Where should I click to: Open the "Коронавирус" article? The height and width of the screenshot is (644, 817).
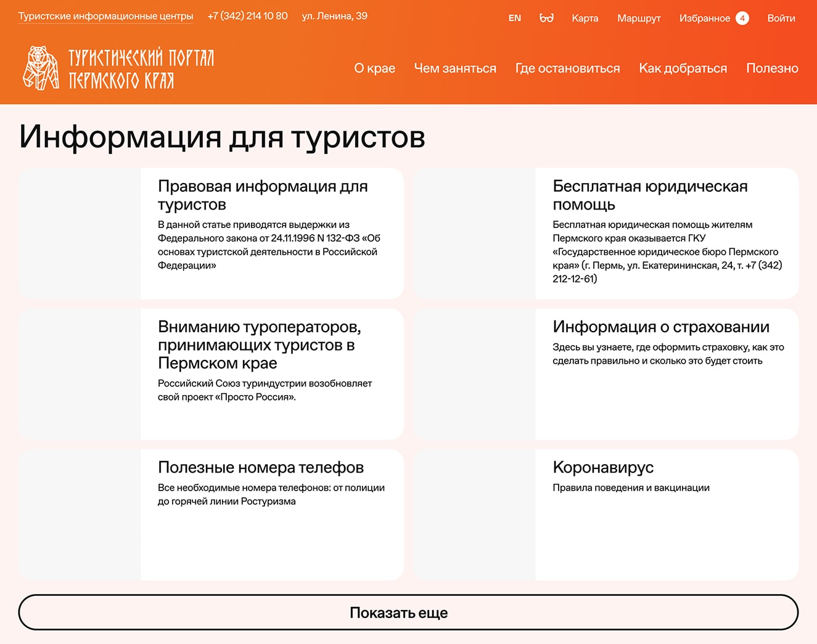tap(602, 468)
